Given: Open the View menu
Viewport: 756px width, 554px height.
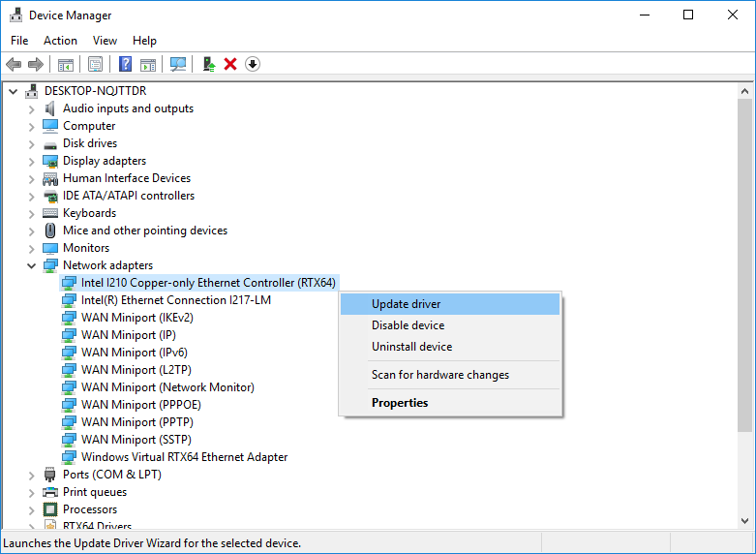Looking at the screenshot, I should 105,41.
